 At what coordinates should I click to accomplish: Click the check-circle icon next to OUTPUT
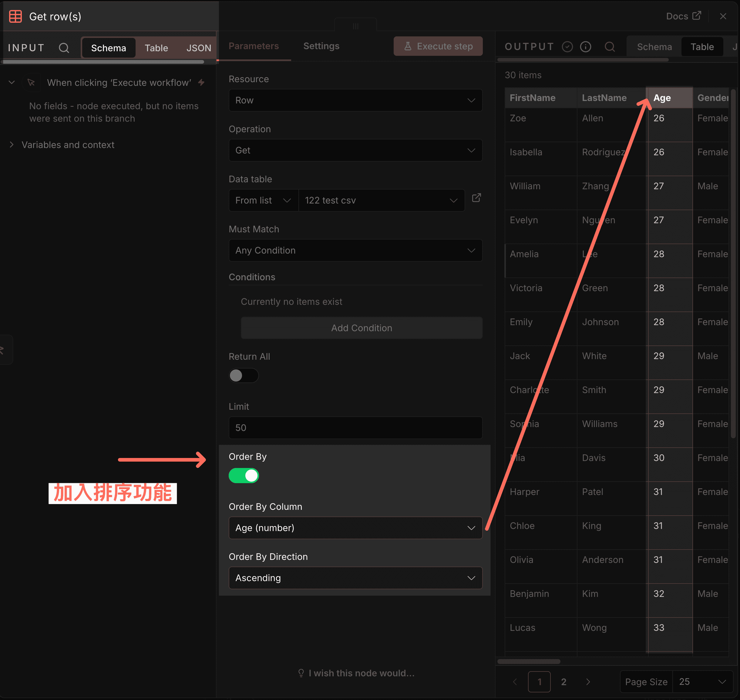[567, 47]
